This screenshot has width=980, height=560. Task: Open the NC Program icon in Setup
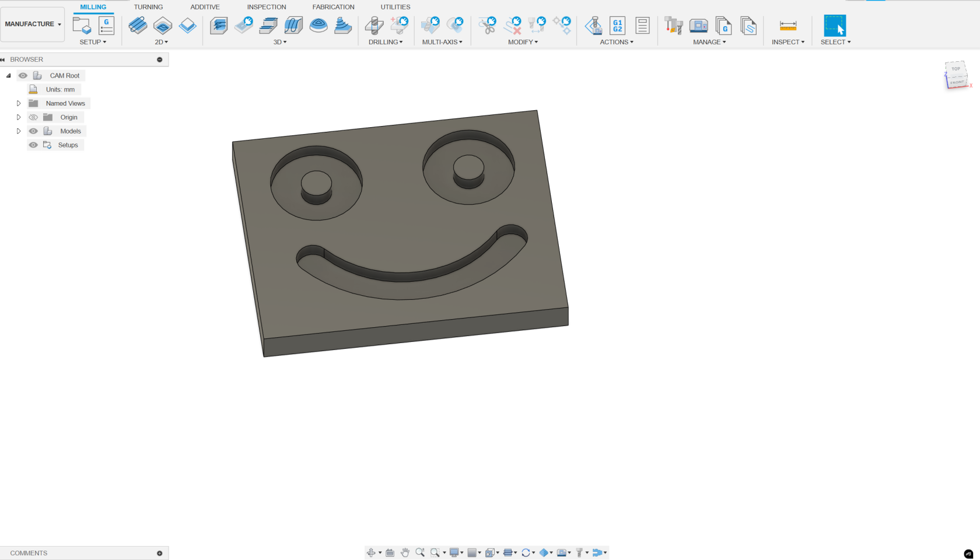(x=106, y=26)
